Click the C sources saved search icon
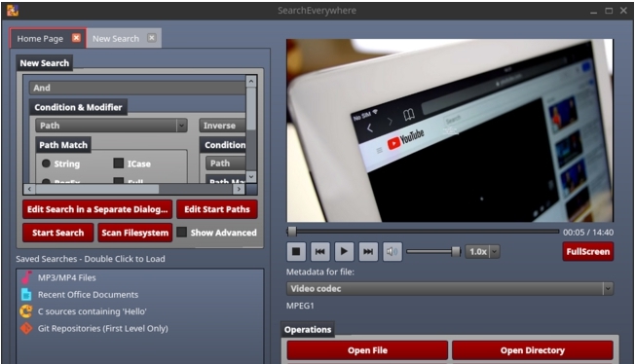The image size is (635, 364). pyautogui.click(x=26, y=311)
